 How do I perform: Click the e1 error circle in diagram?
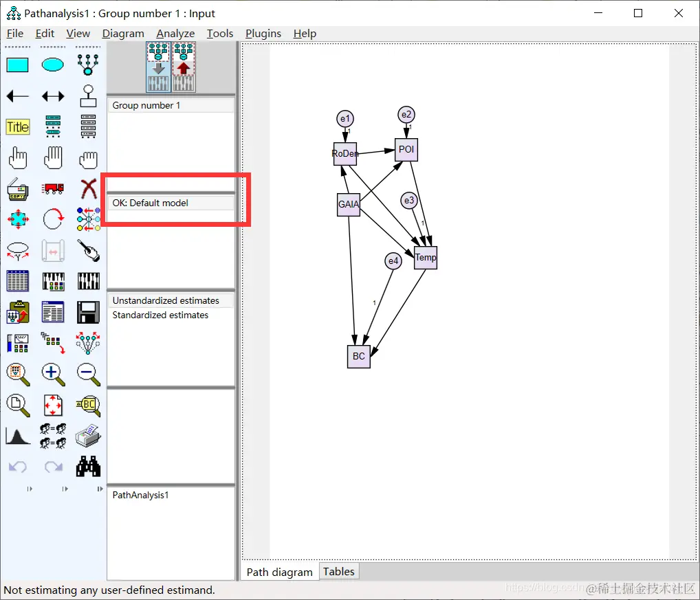coord(345,119)
